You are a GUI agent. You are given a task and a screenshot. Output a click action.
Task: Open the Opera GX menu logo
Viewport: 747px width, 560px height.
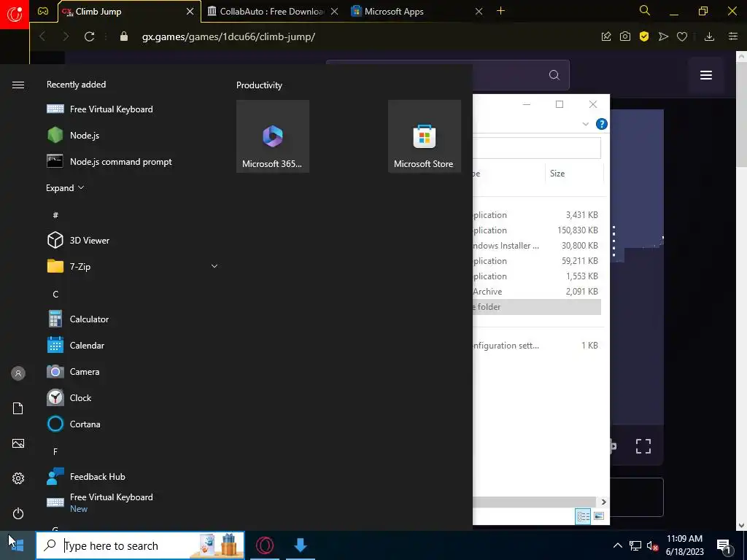15,15
